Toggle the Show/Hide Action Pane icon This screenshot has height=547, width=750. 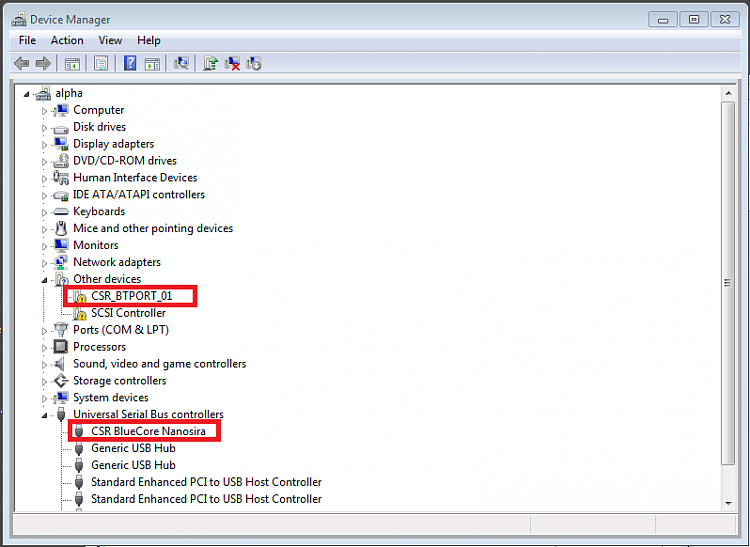(152, 63)
